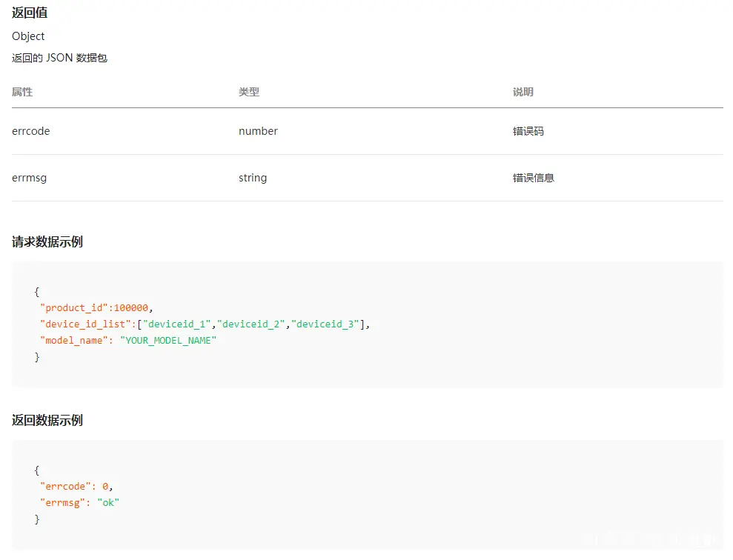Click the 说明 column header
The height and width of the screenshot is (560, 733).
click(523, 92)
